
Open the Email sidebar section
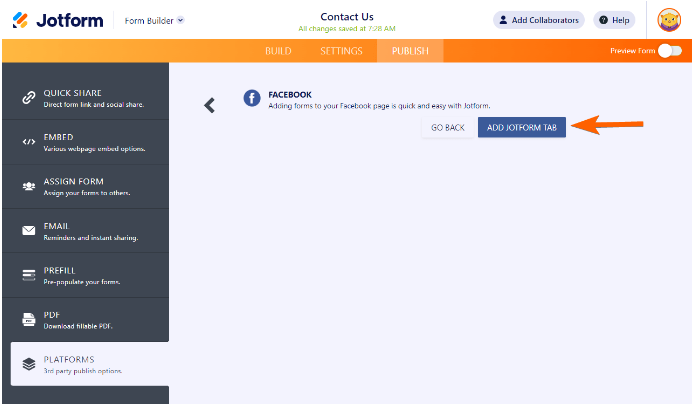click(85, 231)
